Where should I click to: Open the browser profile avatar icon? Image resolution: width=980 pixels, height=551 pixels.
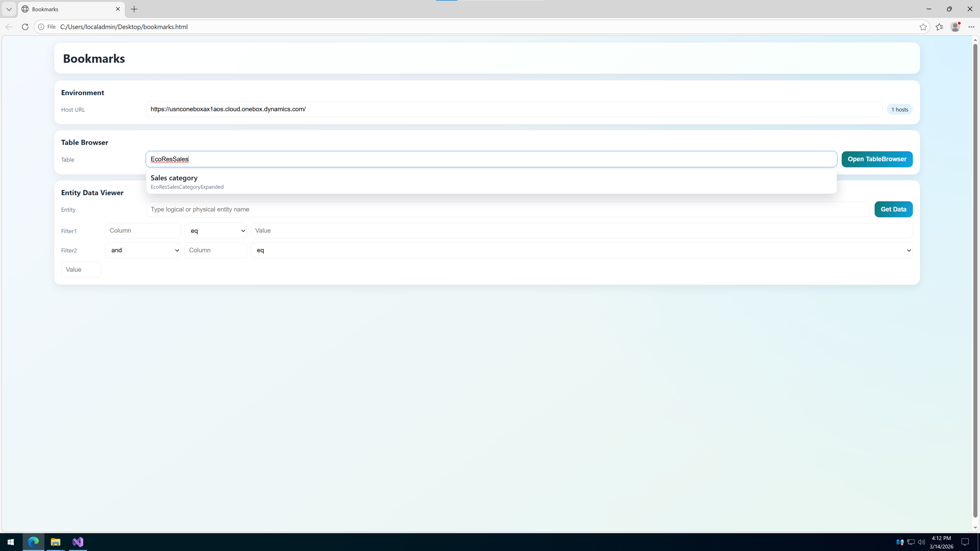tap(955, 27)
